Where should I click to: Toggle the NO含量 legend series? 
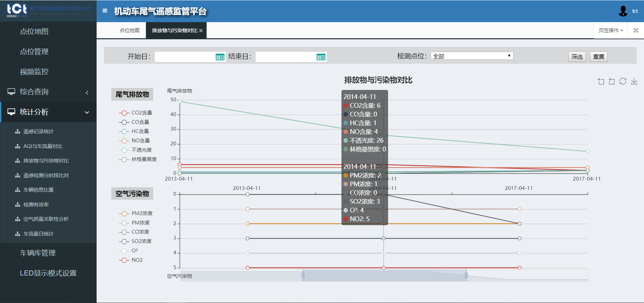[x=135, y=141]
